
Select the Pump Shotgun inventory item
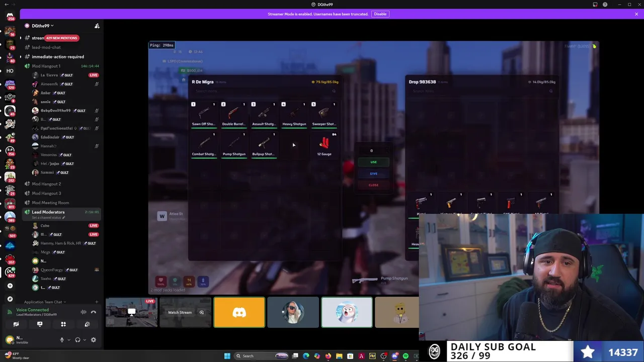pyautogui.click(x=234, y=145)
